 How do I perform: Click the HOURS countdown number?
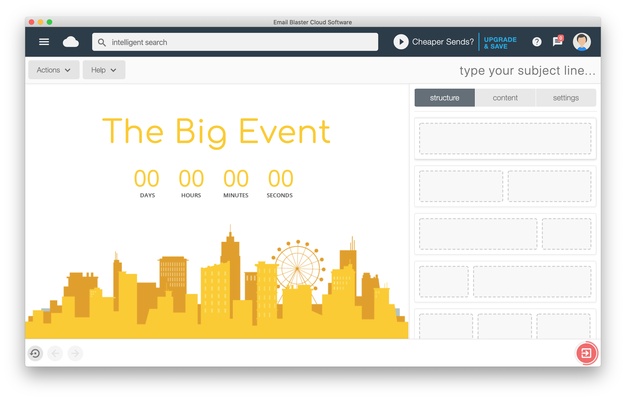[x=191, y=178]
